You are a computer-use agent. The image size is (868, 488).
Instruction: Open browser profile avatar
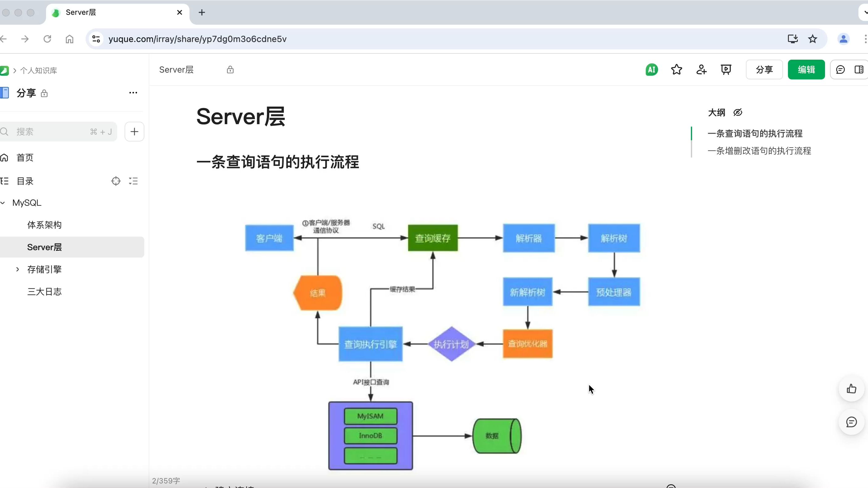843,39
